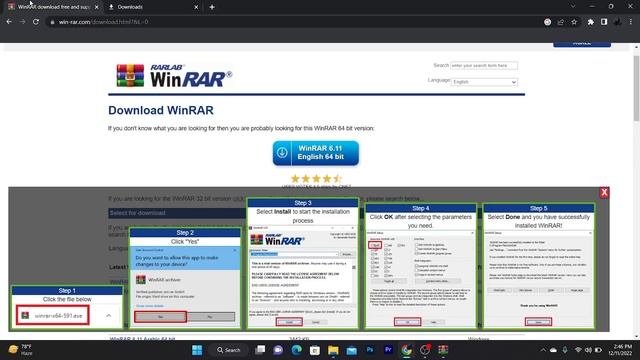The width and height of the screenshot is (640, 360).
Task: Open the Extensions puzzle icon
Action: (590, 22)
